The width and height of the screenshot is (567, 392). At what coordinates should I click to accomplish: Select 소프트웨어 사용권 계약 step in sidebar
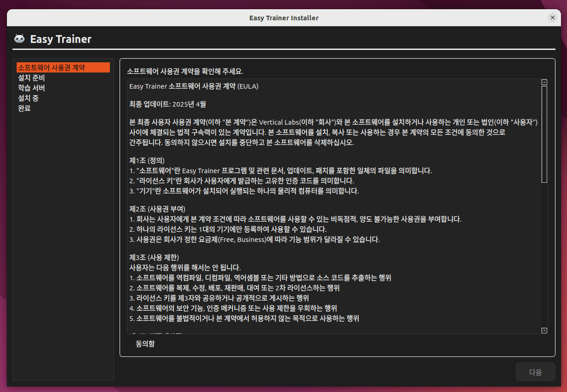63,67
